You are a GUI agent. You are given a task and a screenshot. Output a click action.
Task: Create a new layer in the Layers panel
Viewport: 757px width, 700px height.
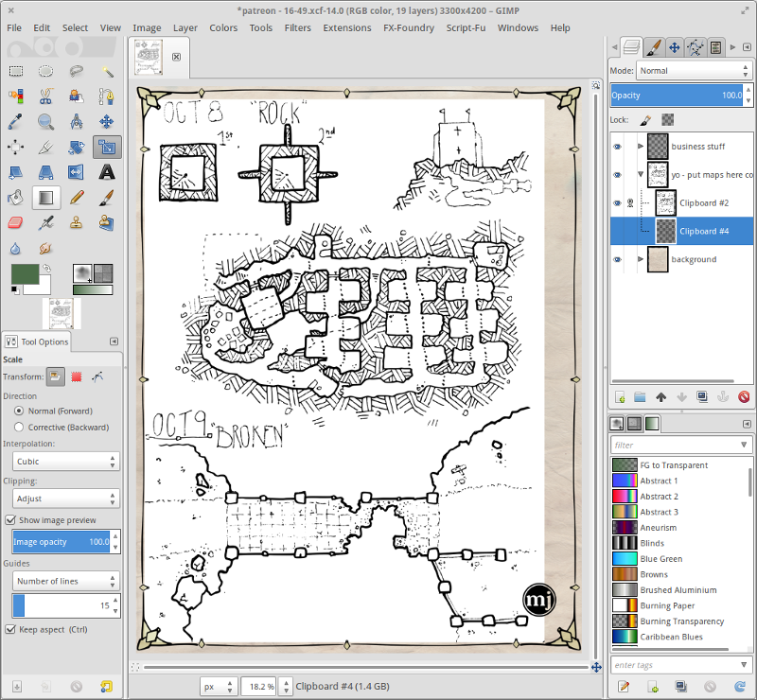pyautogui.click(x=621, y=396)
